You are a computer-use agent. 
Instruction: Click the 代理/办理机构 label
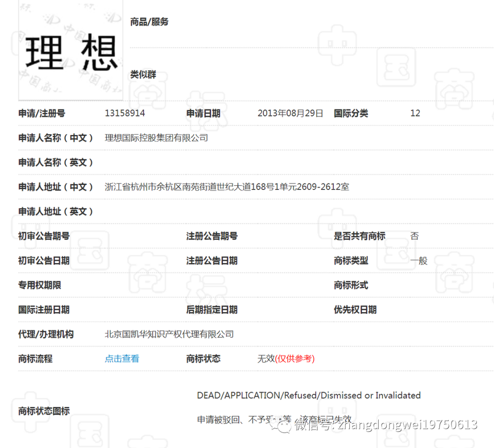click(x=46, y=334)
